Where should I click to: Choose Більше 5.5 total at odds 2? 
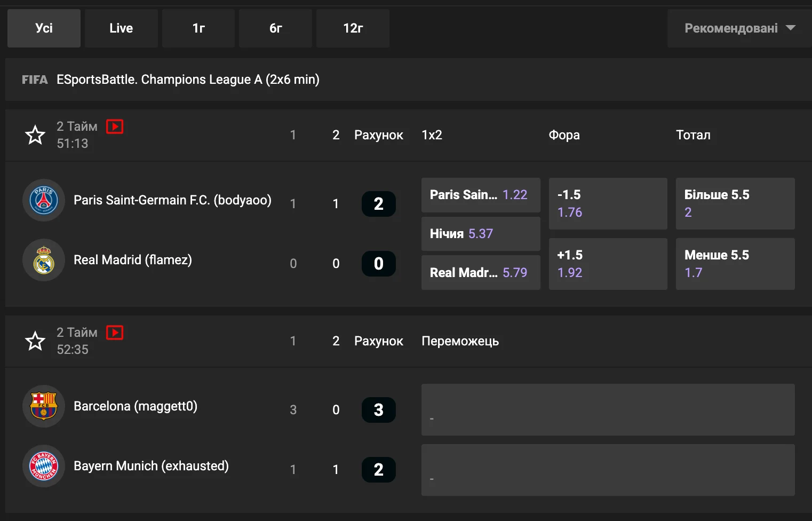(735, 203)
